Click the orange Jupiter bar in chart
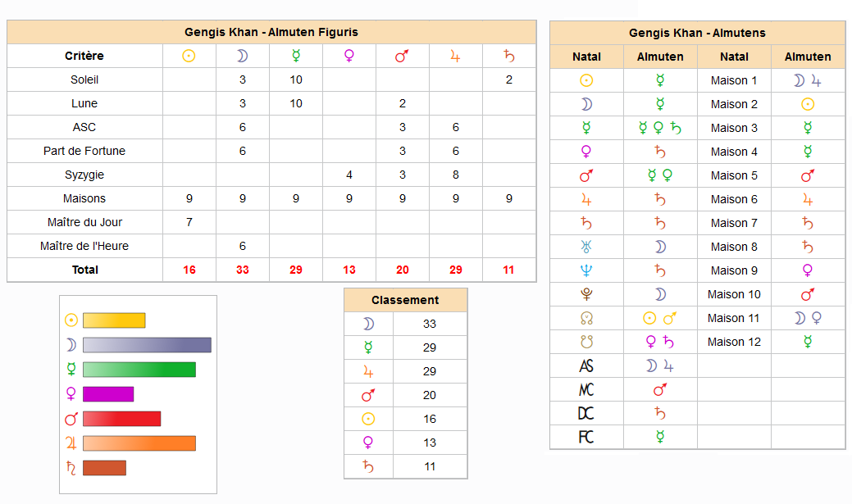The height and width of the screenshot is (504, 852). point(139,443)
